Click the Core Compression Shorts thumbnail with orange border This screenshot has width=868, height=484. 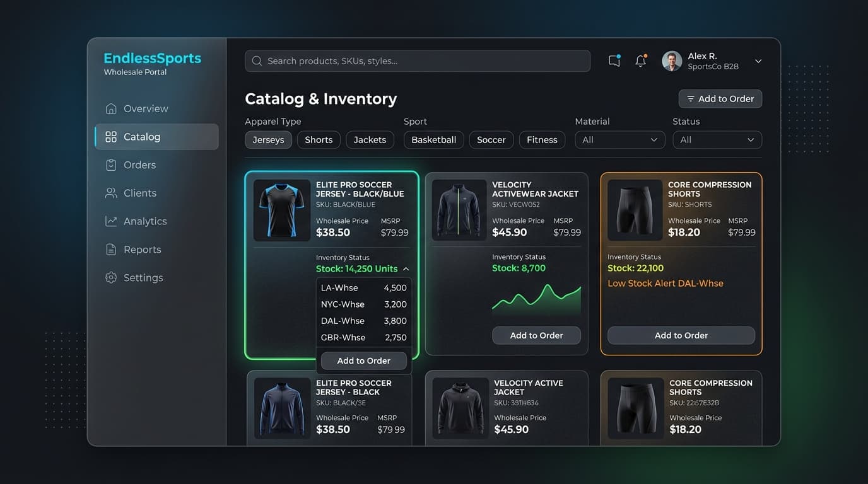(635, 210)
